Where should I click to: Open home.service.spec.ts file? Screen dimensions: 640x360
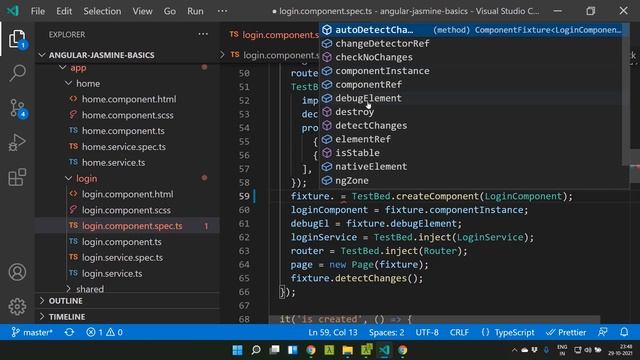point(124,147)
